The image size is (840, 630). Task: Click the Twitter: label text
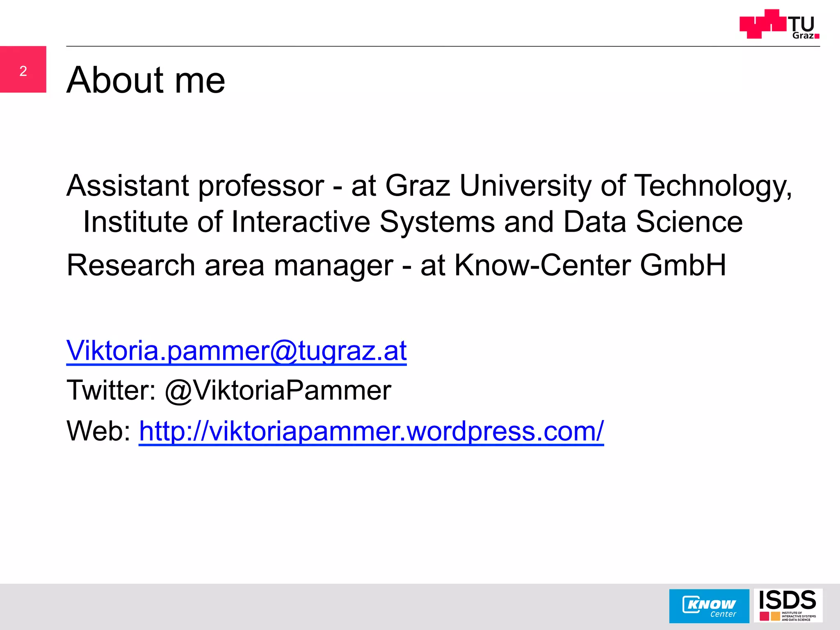point(111,390)
